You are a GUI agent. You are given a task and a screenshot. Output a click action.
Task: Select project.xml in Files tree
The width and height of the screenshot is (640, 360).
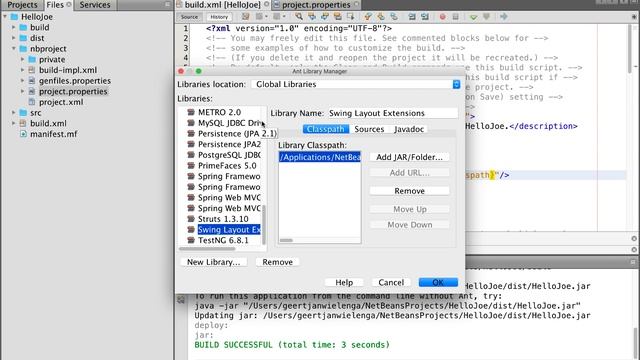click(x=61, y=102)
